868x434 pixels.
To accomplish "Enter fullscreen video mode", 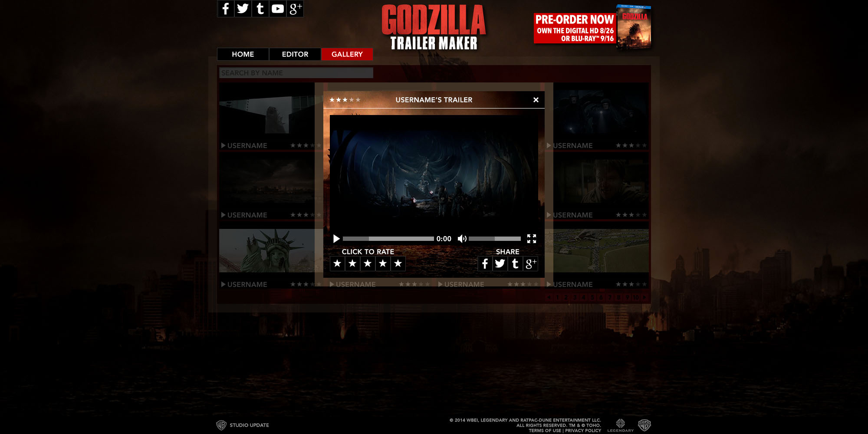I will [x=532, y=239].
